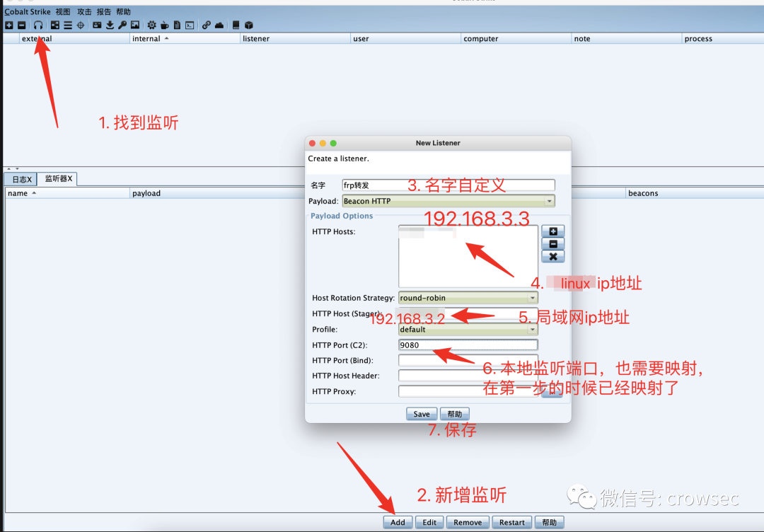Sort by the external column header
The image size is (764, 532).
tap(74, 38)
